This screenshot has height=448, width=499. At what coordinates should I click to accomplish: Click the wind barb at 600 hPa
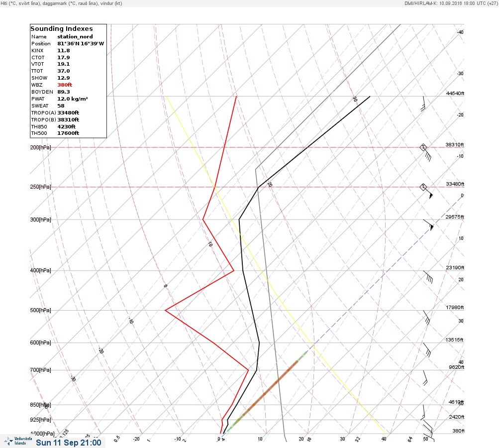[427, 350]
